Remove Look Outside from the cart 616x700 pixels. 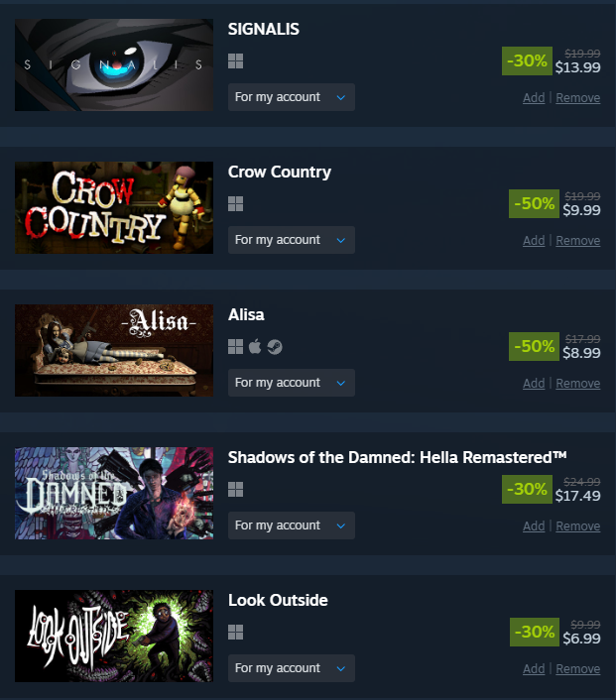pos(577,669)
